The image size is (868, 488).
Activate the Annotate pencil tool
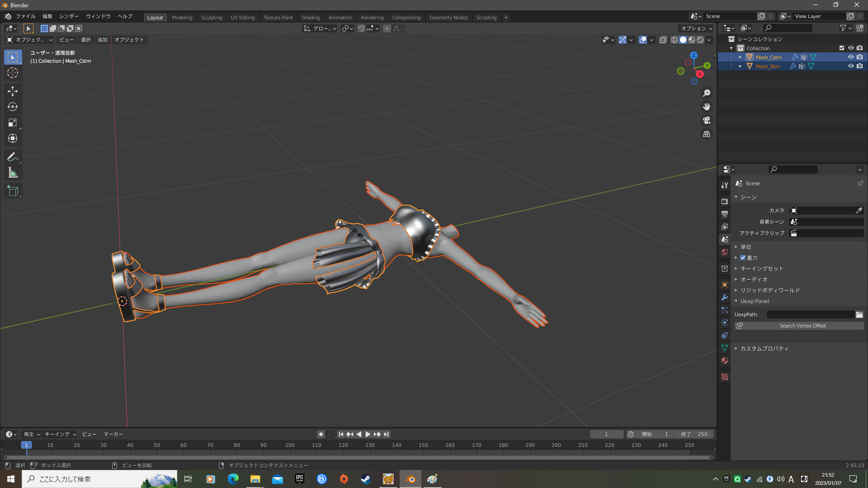[x=13, y=157]
